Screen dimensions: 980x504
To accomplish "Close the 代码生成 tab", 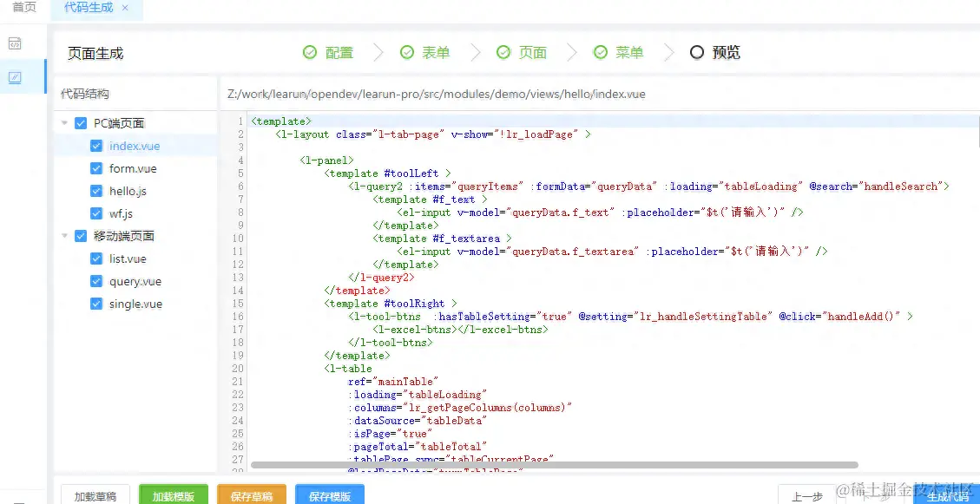I will point(125,8).
